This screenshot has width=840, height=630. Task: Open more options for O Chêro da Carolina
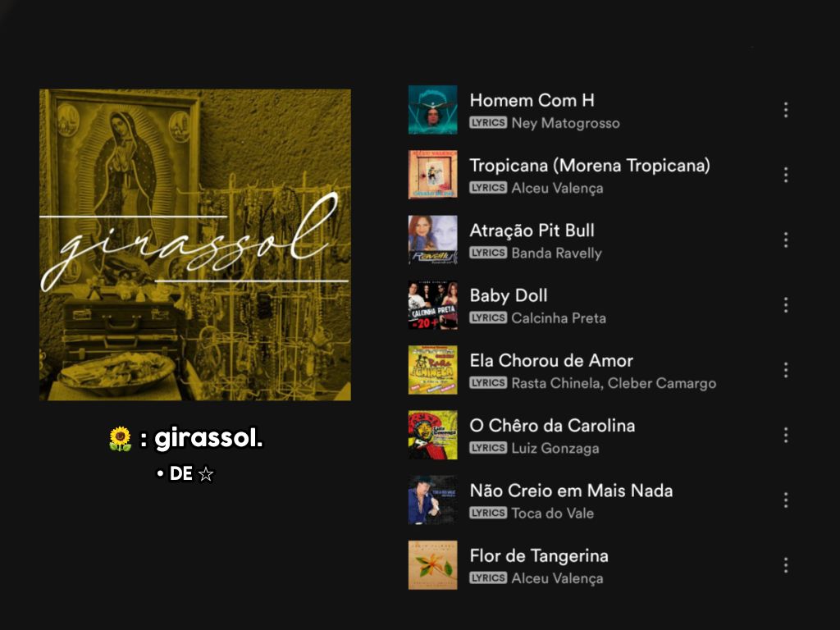pyautogui.click(x=785, y=435)
